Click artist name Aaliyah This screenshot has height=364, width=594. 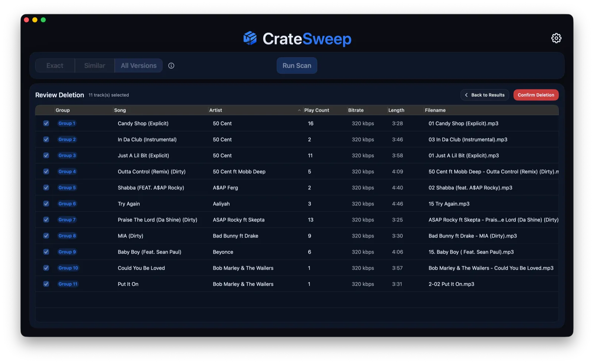point(221,204)
